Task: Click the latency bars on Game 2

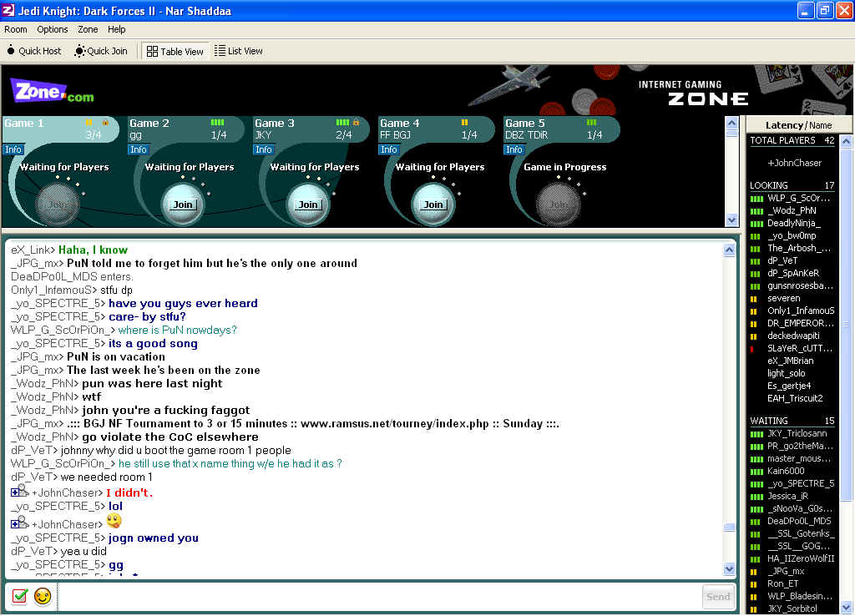Action: [218, 123]
